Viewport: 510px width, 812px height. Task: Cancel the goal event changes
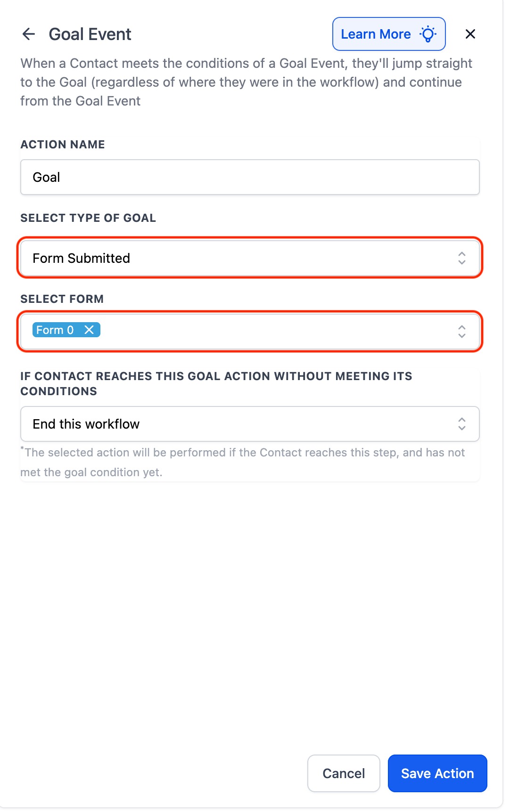click(x=344, y=773)
